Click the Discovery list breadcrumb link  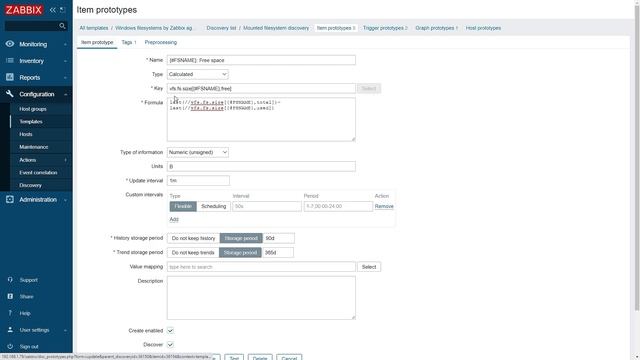(221, 28)
